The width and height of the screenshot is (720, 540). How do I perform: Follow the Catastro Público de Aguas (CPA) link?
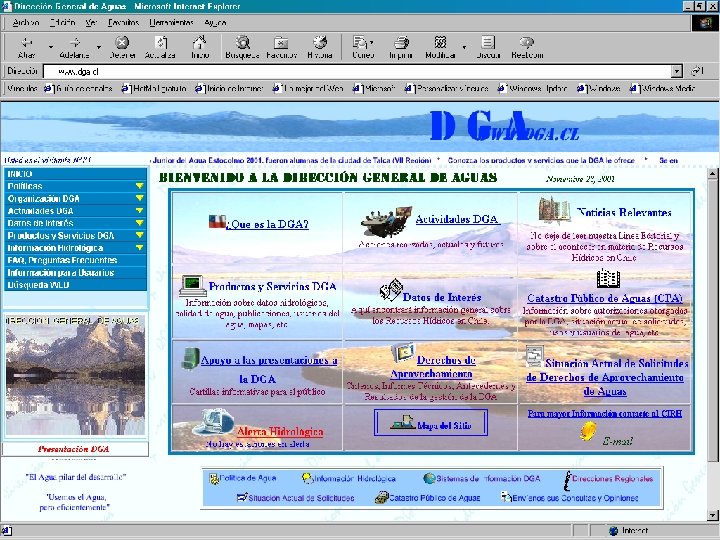(x=605, y=298)
